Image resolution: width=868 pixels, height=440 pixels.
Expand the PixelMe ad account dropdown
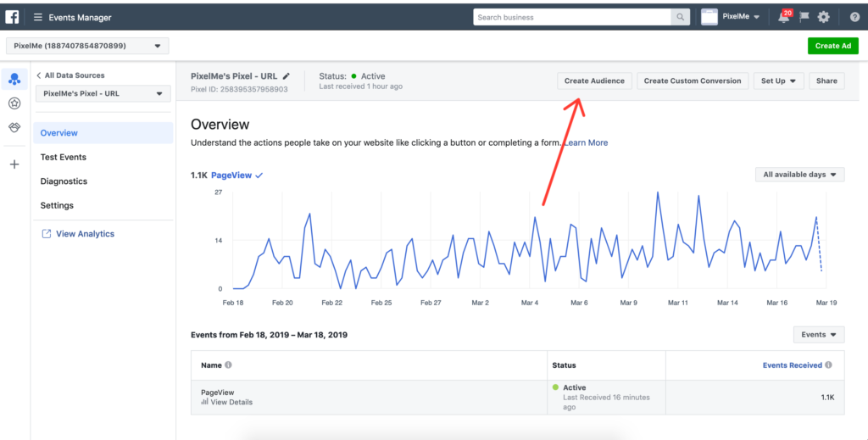87,46
